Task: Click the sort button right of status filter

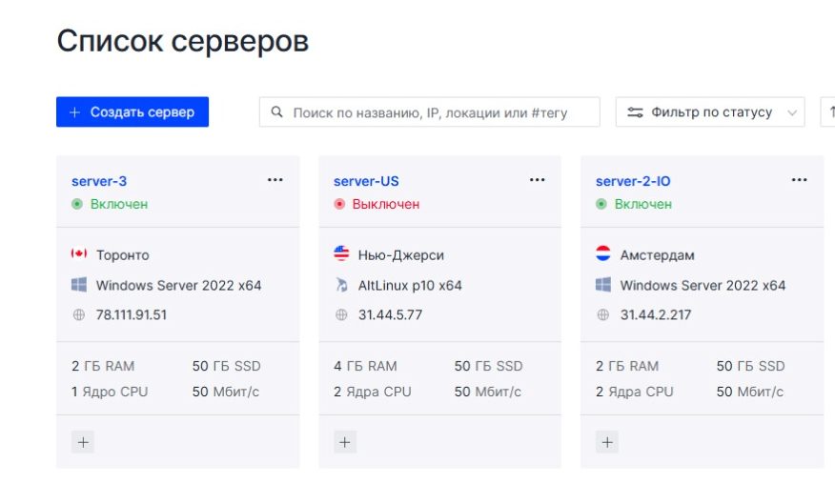Action: (x=826, y=112)
